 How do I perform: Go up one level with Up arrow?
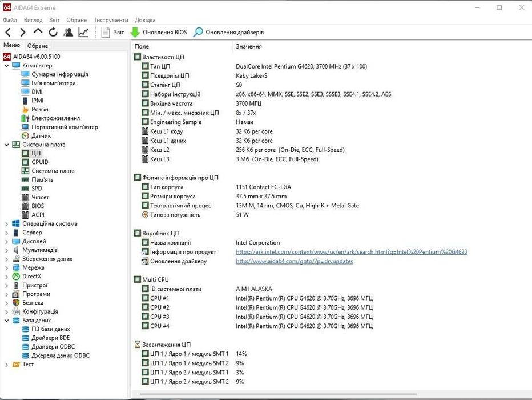38,31
